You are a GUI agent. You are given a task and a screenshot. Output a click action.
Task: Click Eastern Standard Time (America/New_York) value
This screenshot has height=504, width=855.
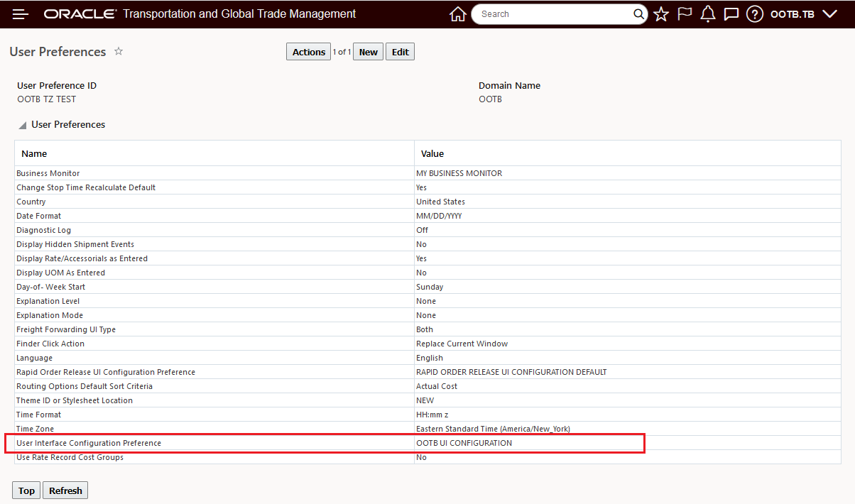pyautogui.click(x=493, y=429)
